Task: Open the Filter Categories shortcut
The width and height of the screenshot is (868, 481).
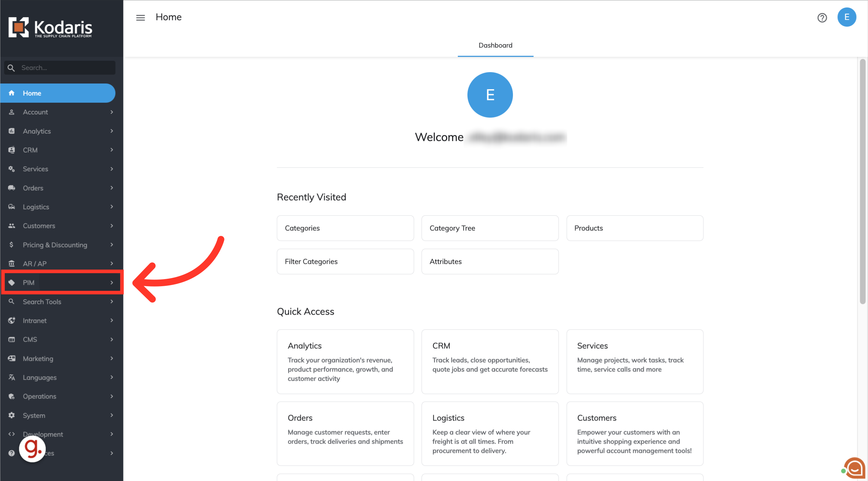Action: pyautogui.click(x=345, y=262)
